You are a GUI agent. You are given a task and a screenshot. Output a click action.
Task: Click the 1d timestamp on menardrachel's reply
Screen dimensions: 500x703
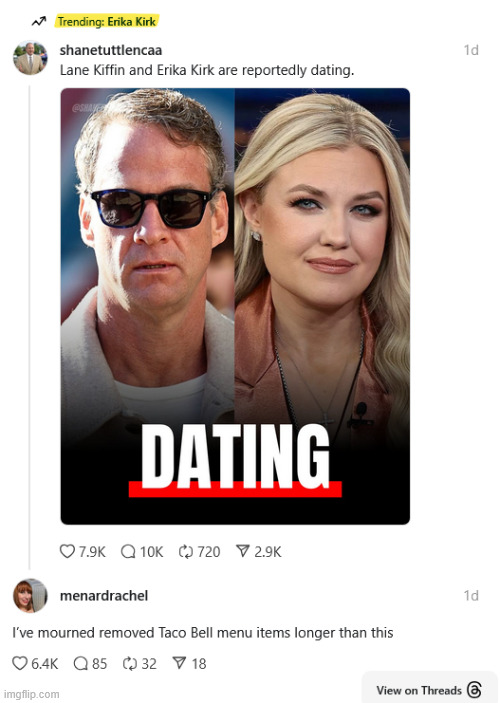(x=471, y=595)
